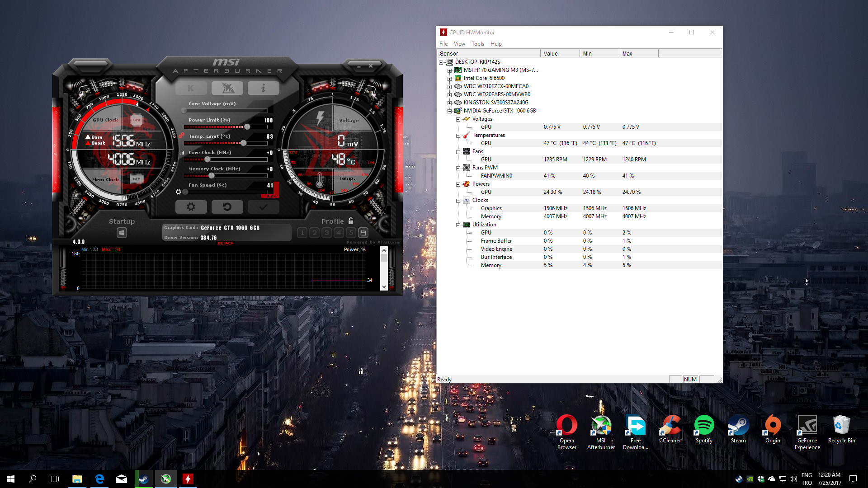Close the MSI Afterburner window
Viewport: 868px width, 488px height.
tap(371, 66)
